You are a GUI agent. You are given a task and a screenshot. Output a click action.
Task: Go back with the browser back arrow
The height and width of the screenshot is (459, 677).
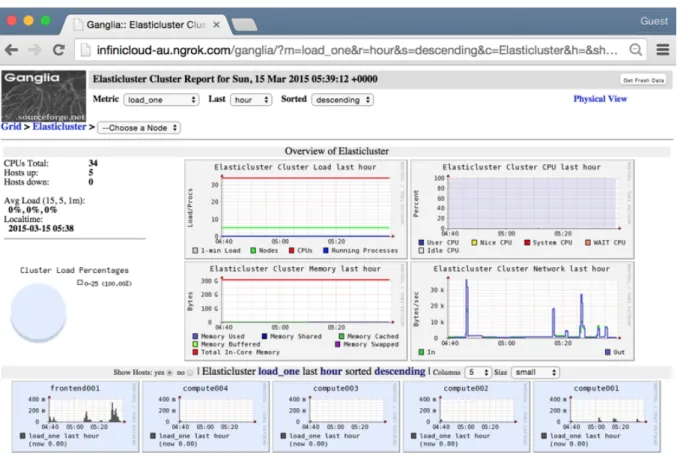pos(12,50)
